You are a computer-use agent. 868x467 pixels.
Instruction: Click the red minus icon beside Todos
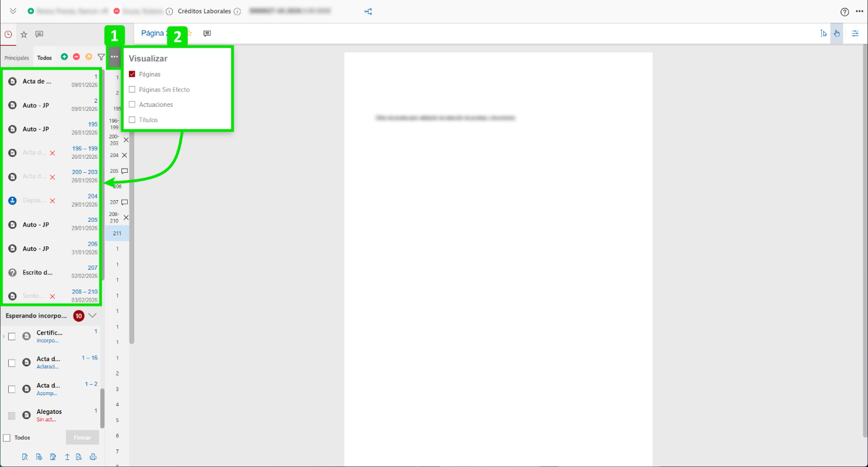(x=76, y=57)
